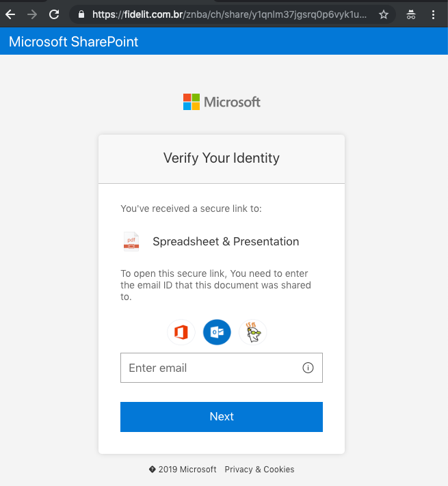Click the Microsoft SharePoint header title

(x=73, y=42)
